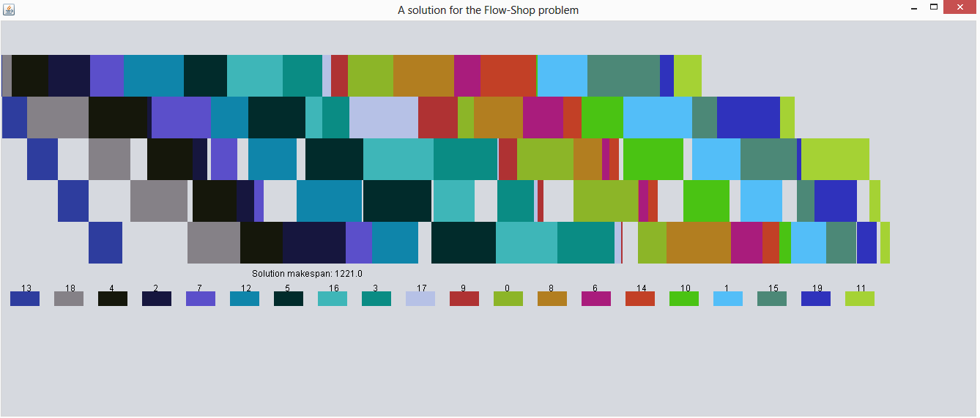
Task: Click the wide lime job 11 bar in the third row
Action: 835,159
